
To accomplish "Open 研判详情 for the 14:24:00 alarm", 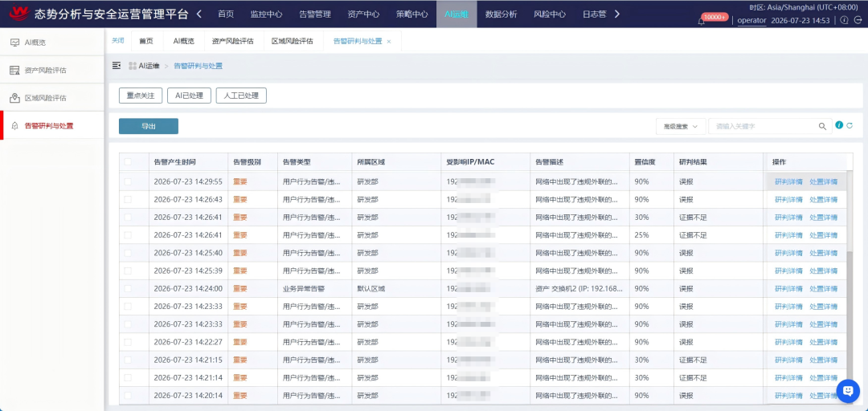I will click(788, 288).
